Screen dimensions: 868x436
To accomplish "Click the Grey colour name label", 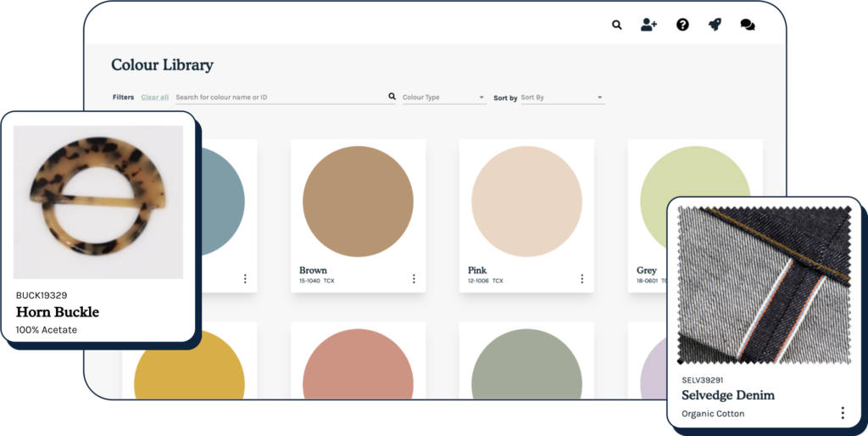I will pos(647,271).
